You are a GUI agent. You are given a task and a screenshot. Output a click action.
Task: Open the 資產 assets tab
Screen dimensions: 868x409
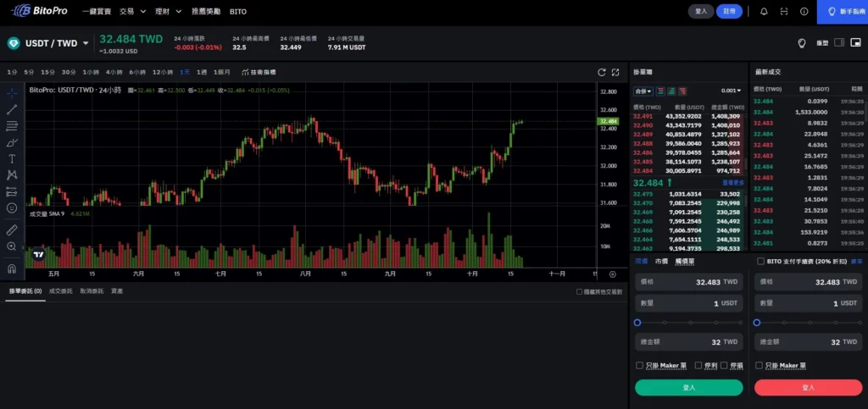click(117, 291)
